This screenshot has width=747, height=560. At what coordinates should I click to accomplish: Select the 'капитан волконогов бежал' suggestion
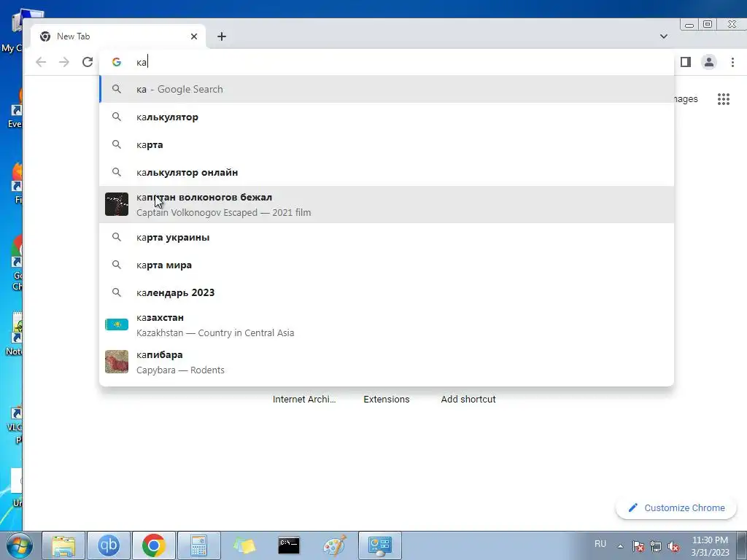(x=387, y=204)
